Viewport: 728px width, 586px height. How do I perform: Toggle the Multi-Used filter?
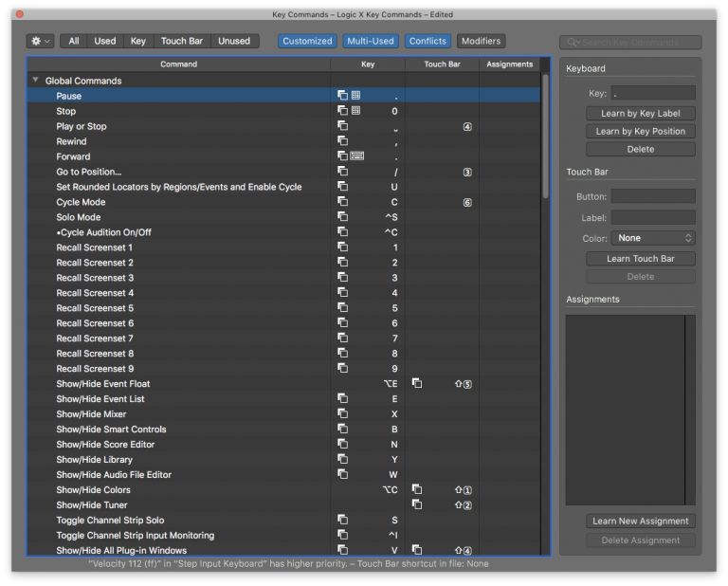(371, 42)
